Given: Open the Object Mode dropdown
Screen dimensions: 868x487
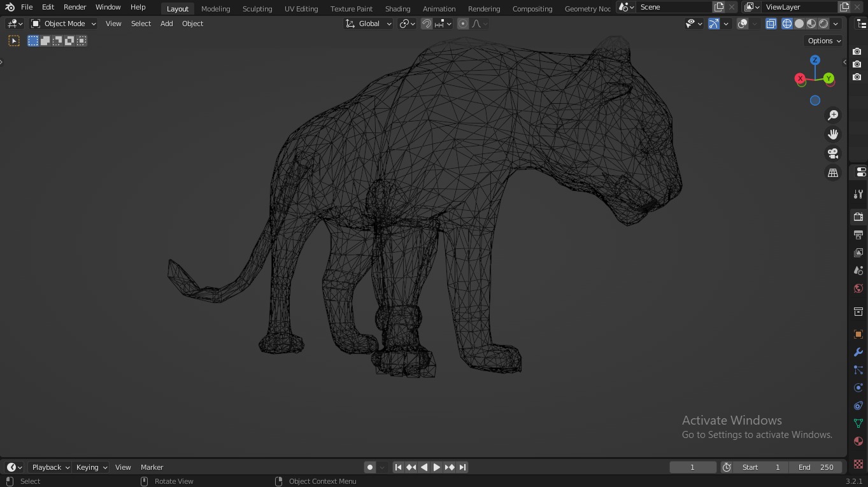Looking at the screenshot, I should 64,24.
